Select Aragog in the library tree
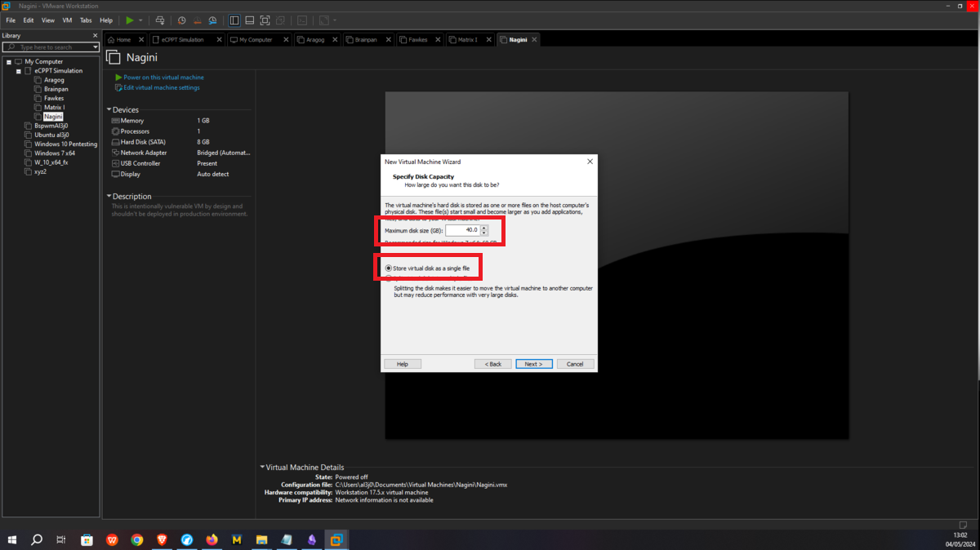980x550 pixels. [55, 80]
